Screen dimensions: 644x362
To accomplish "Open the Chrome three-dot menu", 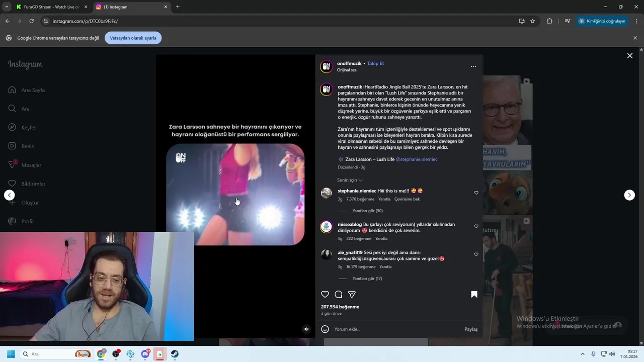I will (x=636, y=21).
